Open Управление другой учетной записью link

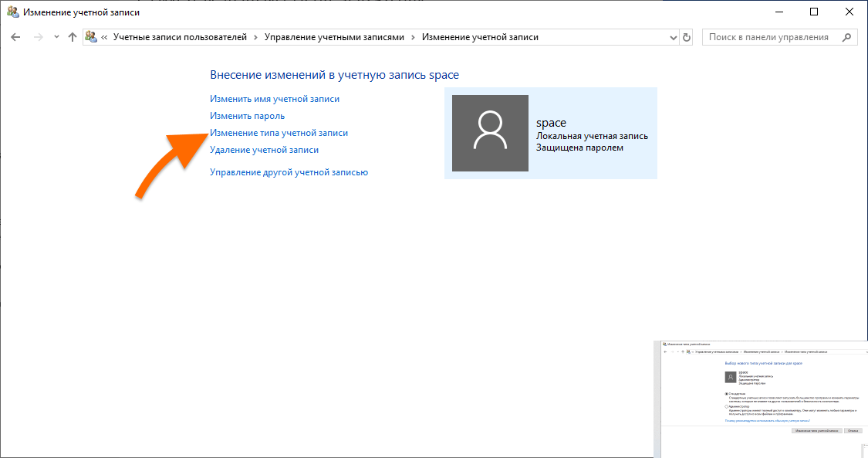coord(289,172)
